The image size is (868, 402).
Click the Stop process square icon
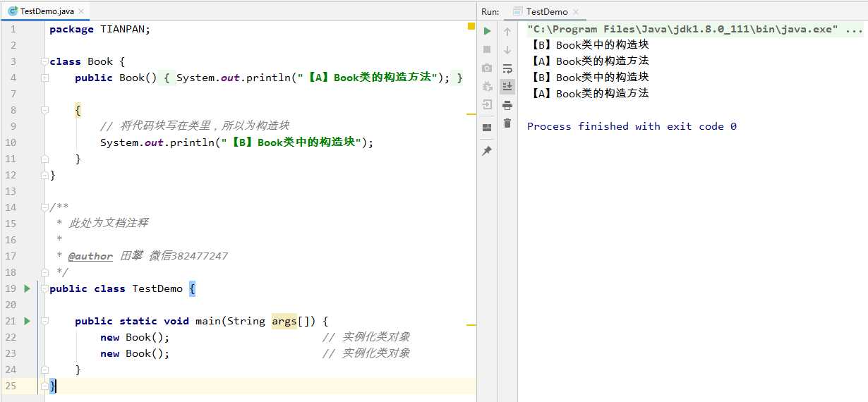(x=487, y=49)
